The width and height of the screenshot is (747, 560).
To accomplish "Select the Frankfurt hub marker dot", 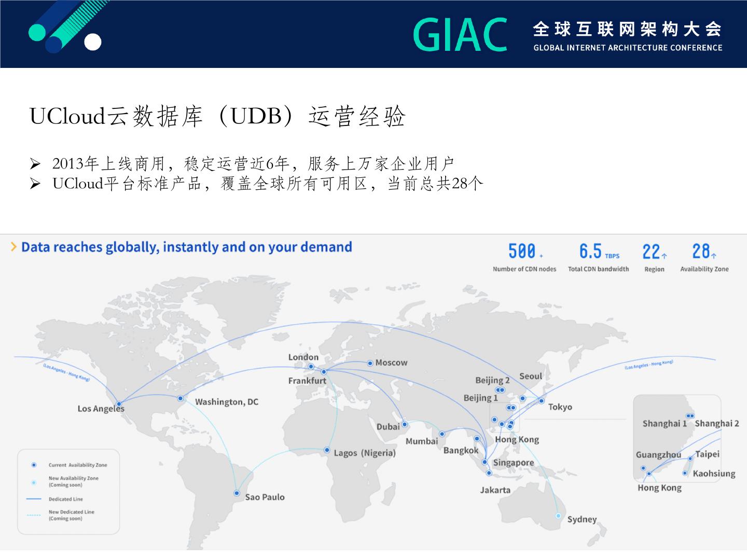I will pyautogui.click(x=324, y=371).
